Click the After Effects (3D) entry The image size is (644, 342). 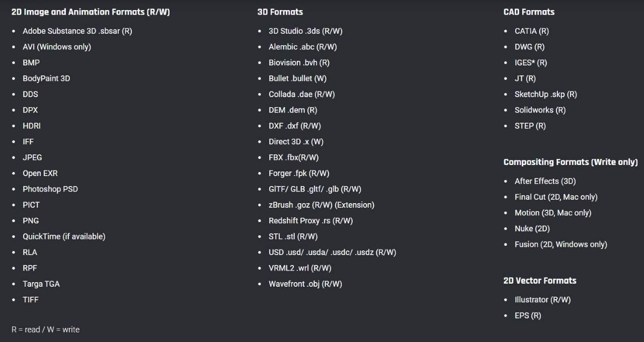click(545, 181)
